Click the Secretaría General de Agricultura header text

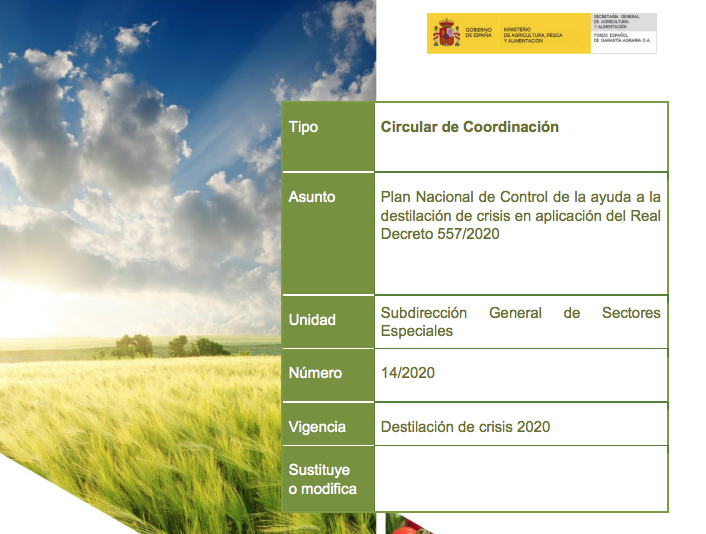pyautogui.click(x=622, y=22)
